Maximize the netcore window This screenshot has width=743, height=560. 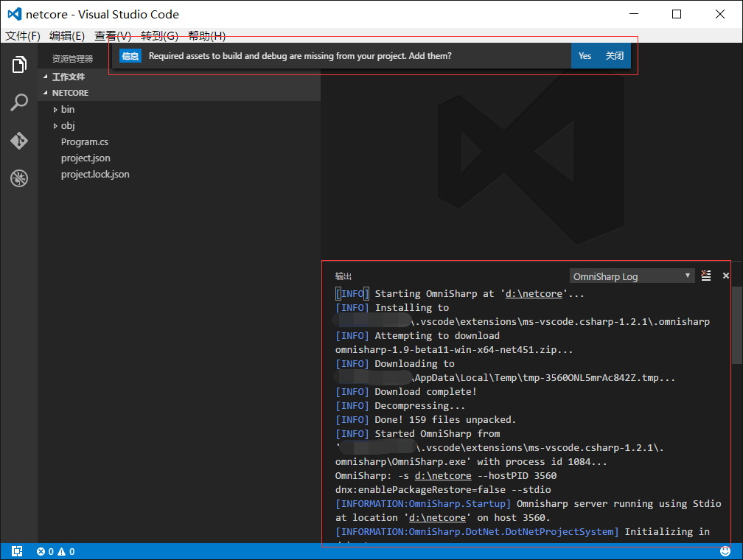click(x=677, y=14)
